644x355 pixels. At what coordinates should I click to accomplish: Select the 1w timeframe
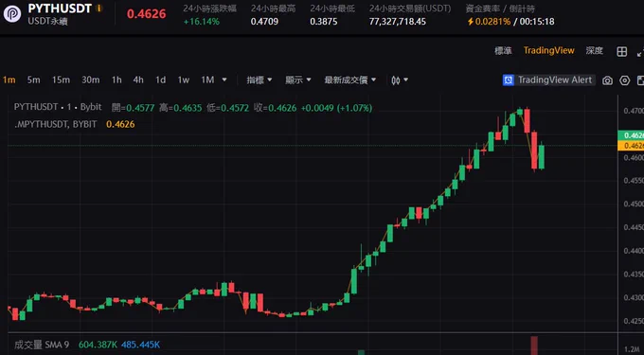[183, 80]
